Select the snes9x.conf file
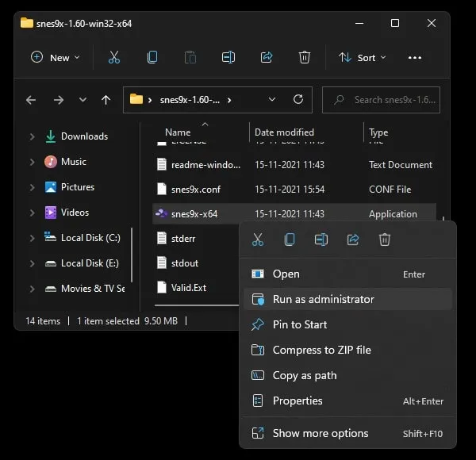This screenshot has height=460, width=476. (196, 190)
